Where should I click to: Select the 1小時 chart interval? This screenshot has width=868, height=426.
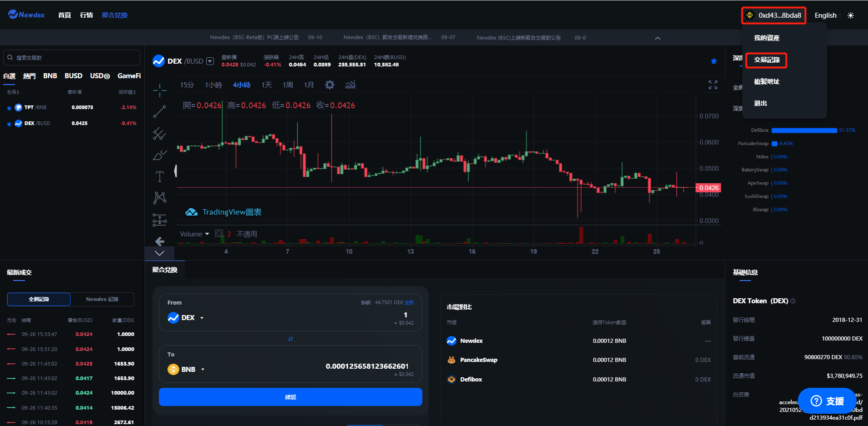(x=213, y=85)
